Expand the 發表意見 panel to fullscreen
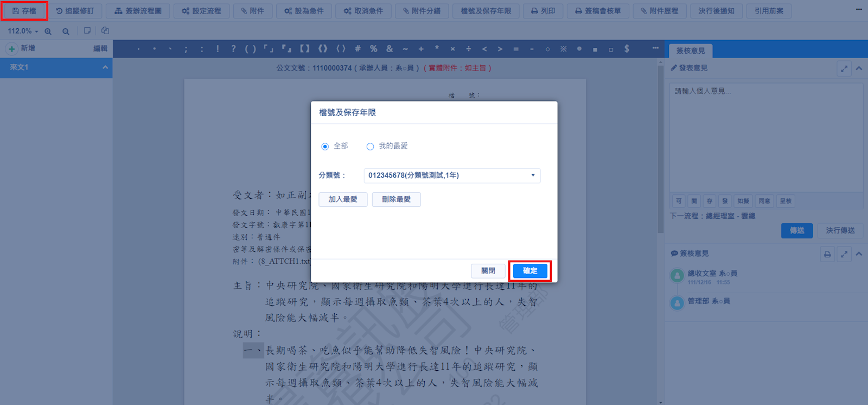This screenshot has width=868, height=405. [844, 68]
